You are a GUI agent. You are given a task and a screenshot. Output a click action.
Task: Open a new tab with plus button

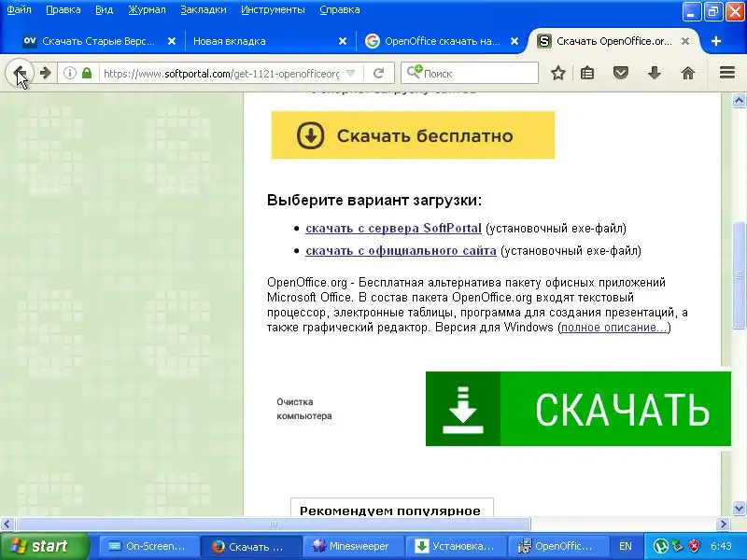pos(715,41)
